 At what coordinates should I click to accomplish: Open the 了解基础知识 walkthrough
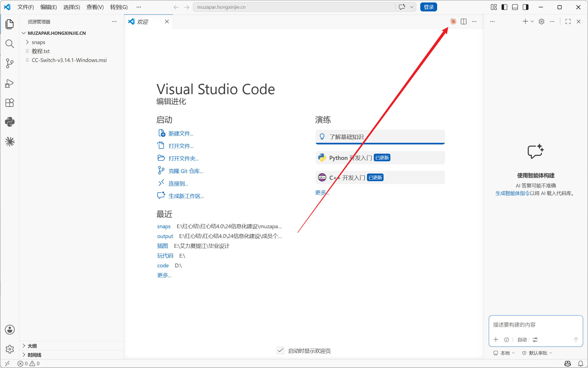380,137
